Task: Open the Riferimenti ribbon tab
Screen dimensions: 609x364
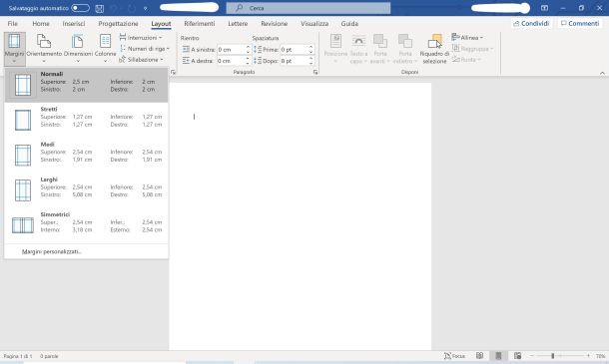Action: [200, 24]
